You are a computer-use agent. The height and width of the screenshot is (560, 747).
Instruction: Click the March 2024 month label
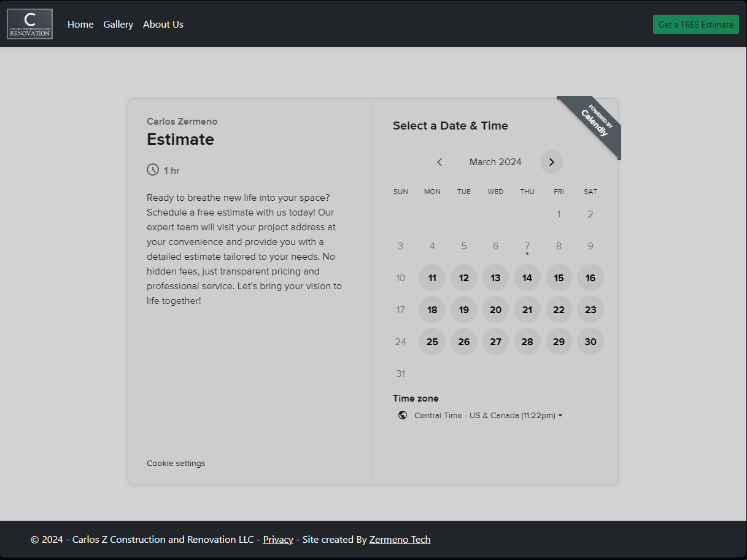click(x=495, y=162)
